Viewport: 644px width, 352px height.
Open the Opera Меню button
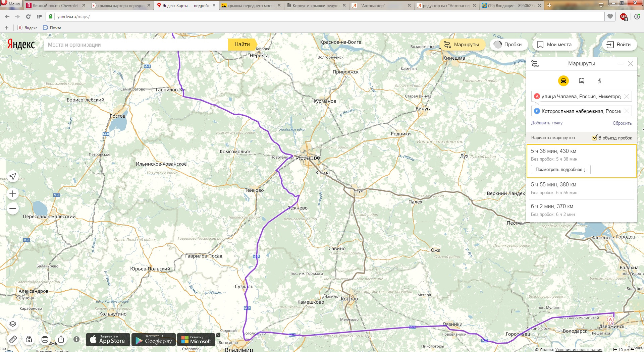(11, 4)
